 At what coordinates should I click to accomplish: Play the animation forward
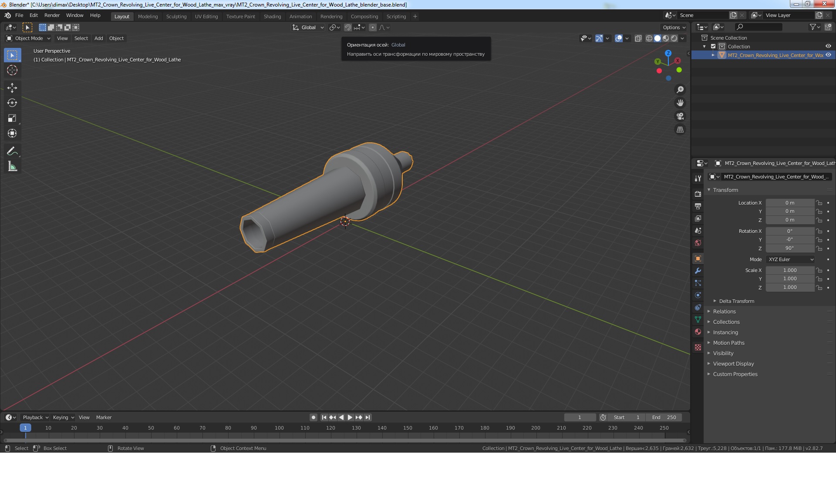(350, 417)
